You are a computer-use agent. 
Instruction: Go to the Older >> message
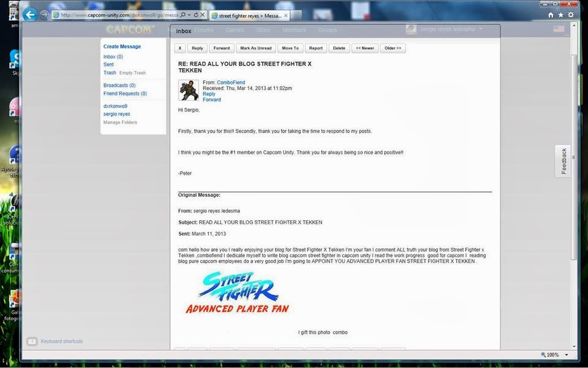point(393,48)
